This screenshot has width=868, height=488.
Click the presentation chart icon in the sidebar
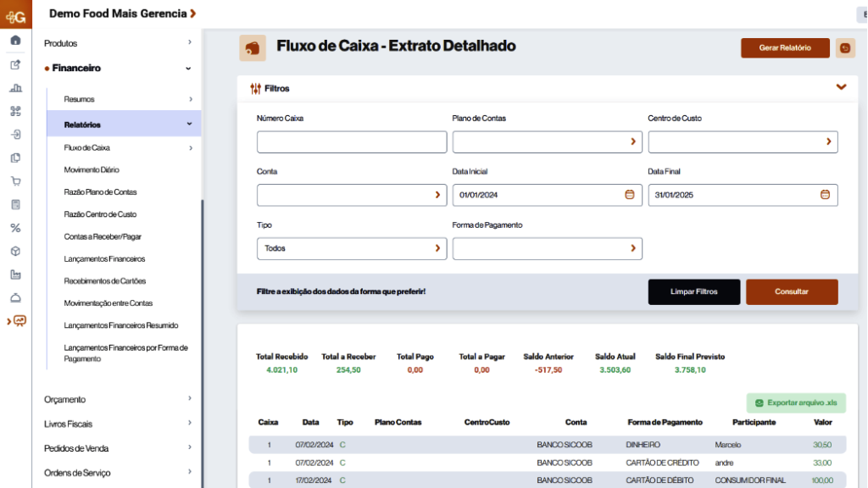(19, 321)
